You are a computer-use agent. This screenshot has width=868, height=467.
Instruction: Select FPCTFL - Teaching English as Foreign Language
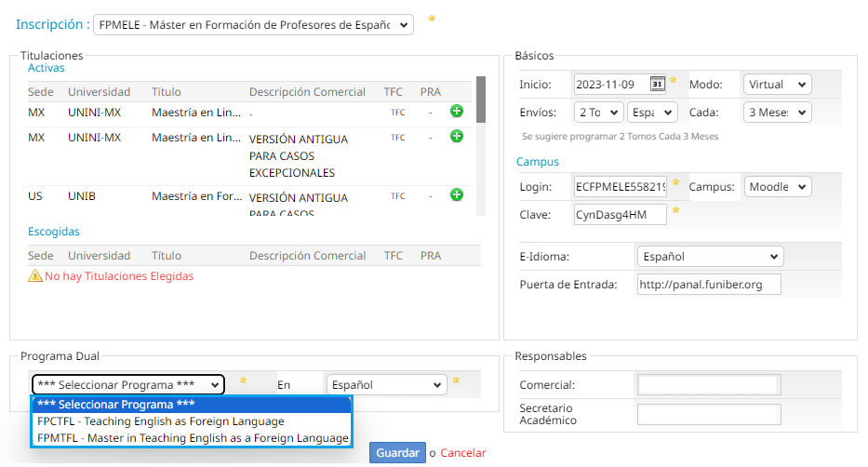click(x=161, y=421)
